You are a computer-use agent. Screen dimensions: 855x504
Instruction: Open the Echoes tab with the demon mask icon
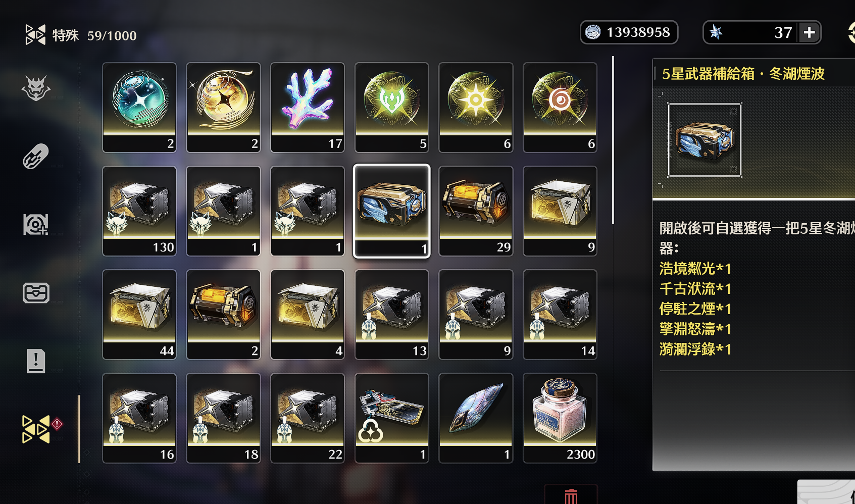[36, 88]
